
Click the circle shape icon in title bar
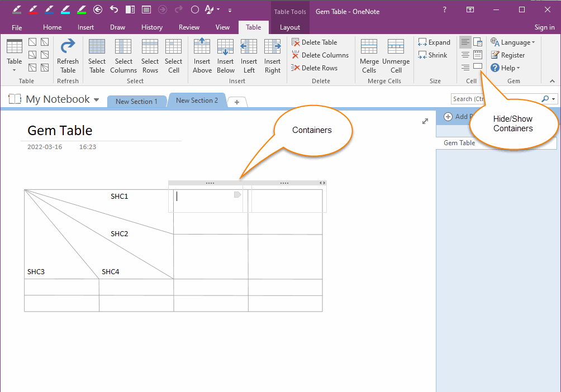[x=195, y=9]
